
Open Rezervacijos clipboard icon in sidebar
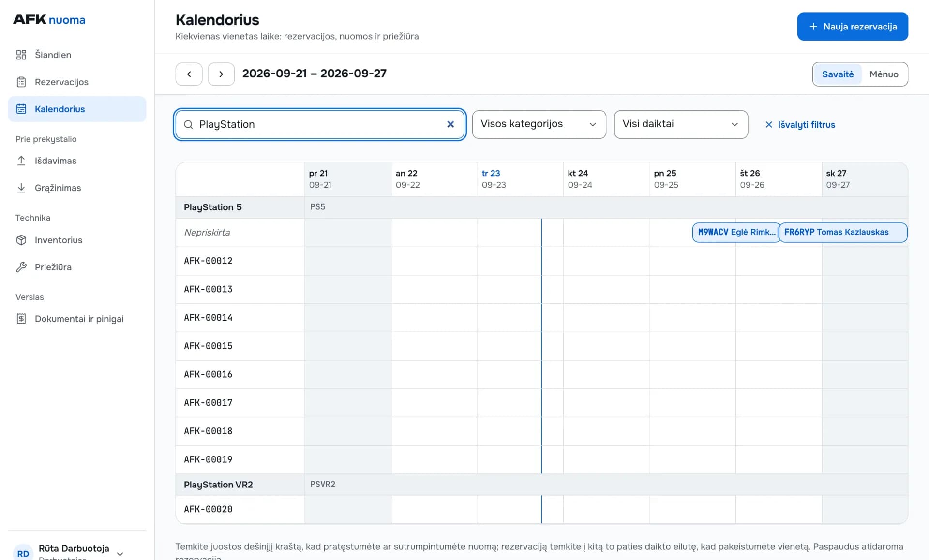pos(21,82)
